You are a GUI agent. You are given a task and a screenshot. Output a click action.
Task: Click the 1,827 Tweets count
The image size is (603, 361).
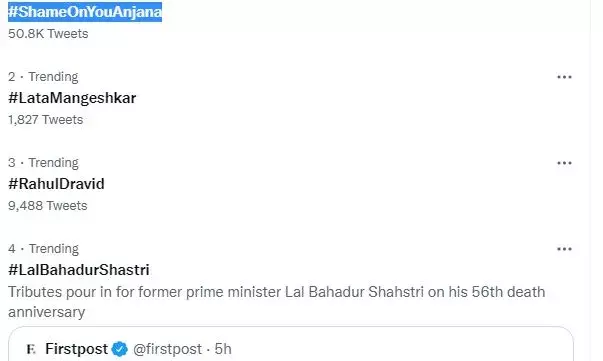[45, 120]
